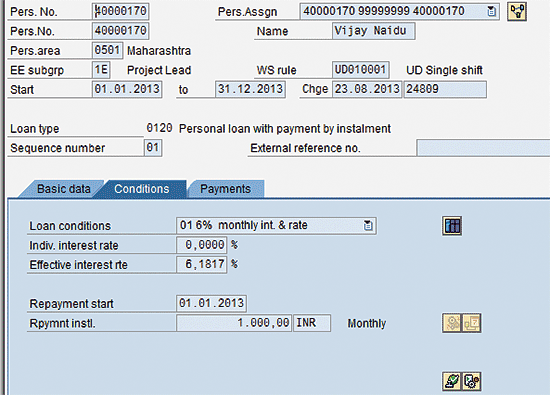Click the WS rule field UD010001
The image size is (550, 395).
pos(361,69)
